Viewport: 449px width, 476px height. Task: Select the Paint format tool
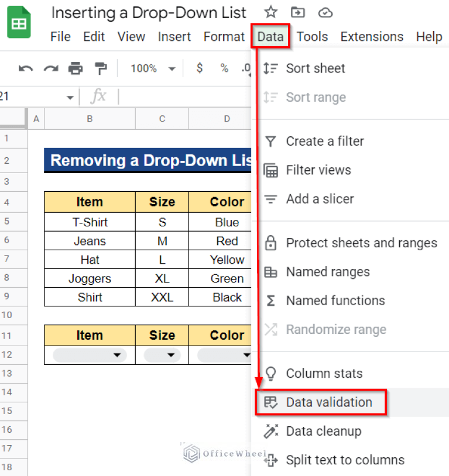[x=100, y=68]
